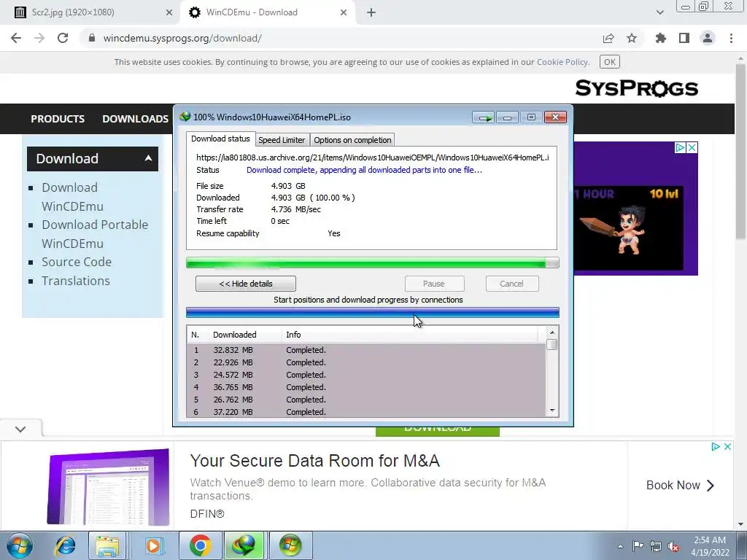Accept cookies with OK button
The width and height of the screenshot is (747, 560).
click(609, 62)
